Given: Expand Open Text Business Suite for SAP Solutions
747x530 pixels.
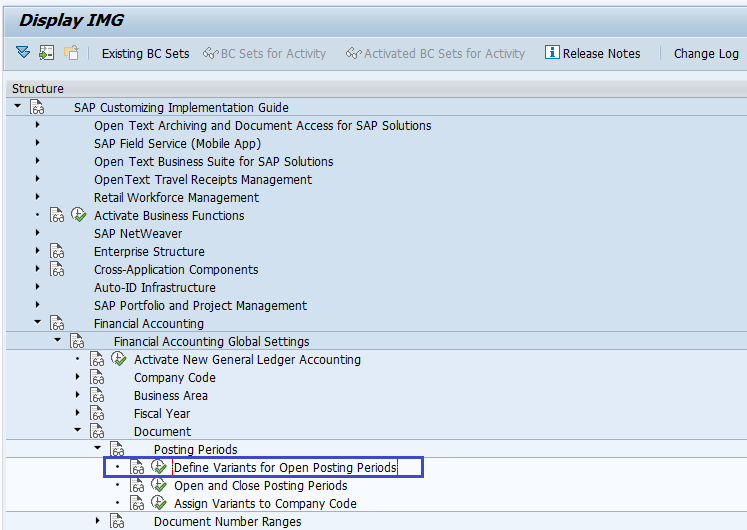Looking at the screenshot, I should pos(38,161).
